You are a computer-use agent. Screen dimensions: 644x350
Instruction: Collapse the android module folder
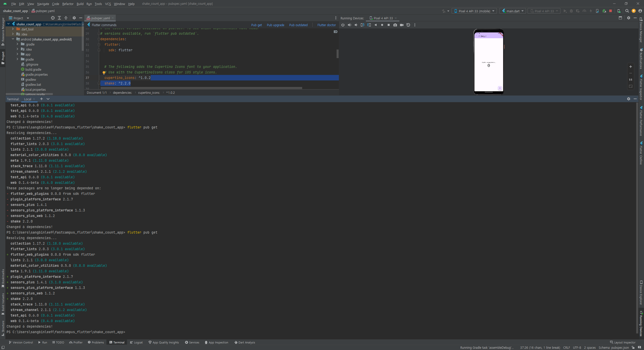point(13,39)
